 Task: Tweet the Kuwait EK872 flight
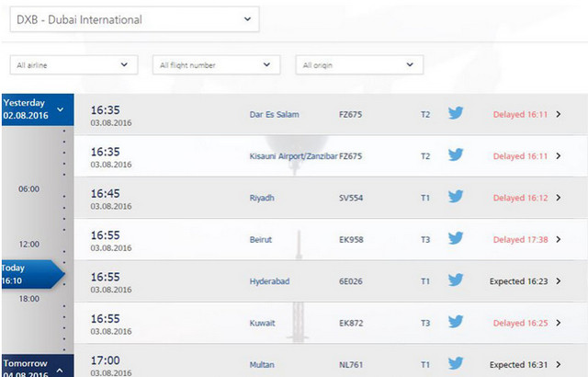(456, 322)
